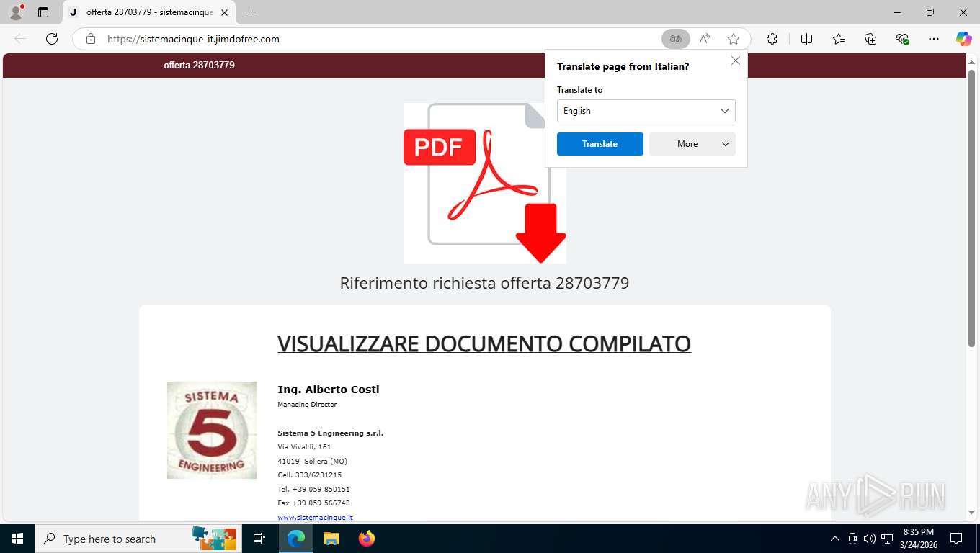The height and width of the screenshot is (553, 980).
Task: Click the text 41019 Soliera (MO)
Action: [x=312, y=461]
